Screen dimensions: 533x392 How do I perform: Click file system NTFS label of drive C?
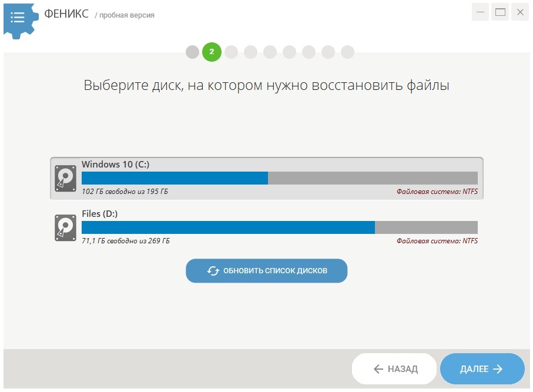point(437,192)
